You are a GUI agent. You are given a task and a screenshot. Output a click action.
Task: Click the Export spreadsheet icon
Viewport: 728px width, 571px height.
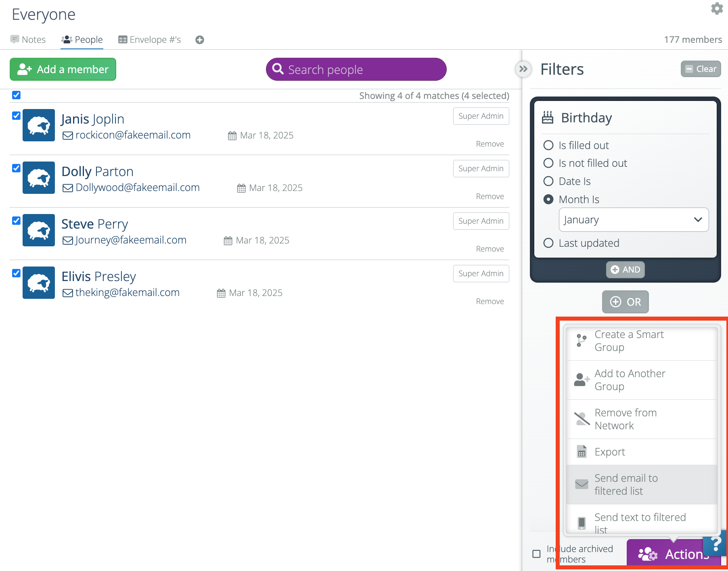582,451
